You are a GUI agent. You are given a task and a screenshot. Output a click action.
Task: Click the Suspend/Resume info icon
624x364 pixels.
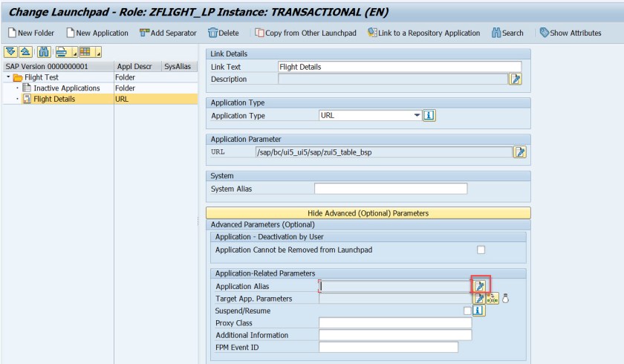click(x=478, y=311)
